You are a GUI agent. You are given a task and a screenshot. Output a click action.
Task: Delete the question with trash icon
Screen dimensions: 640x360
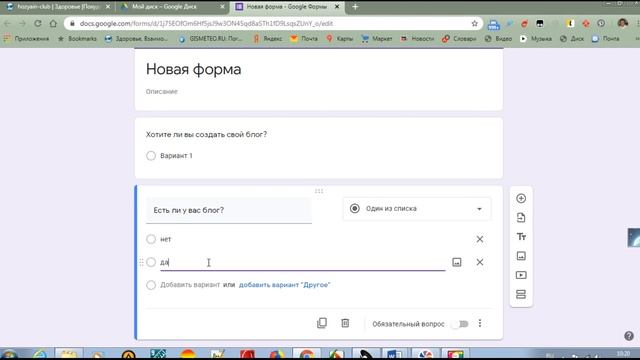pyautogui.click(x=345, y=323)
